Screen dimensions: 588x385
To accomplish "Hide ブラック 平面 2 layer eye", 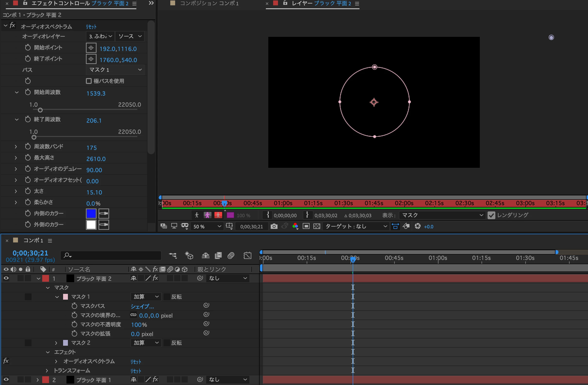I will pos(6,278).
